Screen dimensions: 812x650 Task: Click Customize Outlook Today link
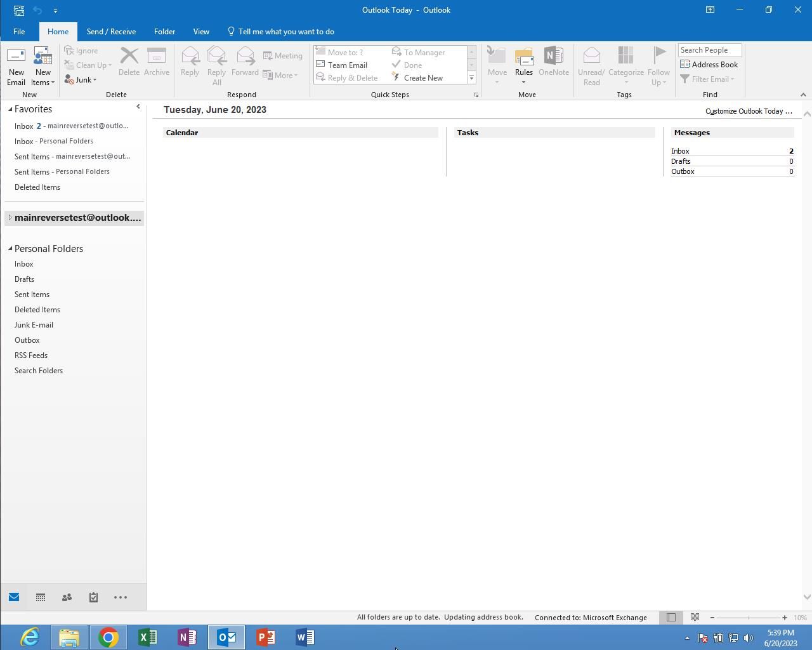[x=749, y=111]
